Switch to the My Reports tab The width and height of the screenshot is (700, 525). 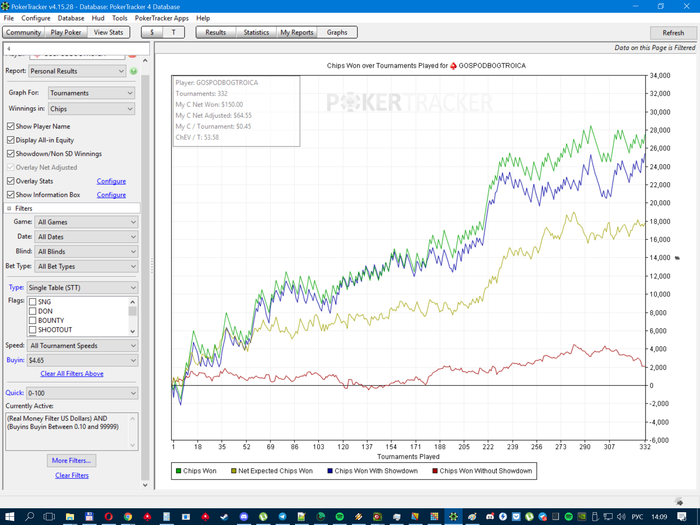(x=296, y=32)
